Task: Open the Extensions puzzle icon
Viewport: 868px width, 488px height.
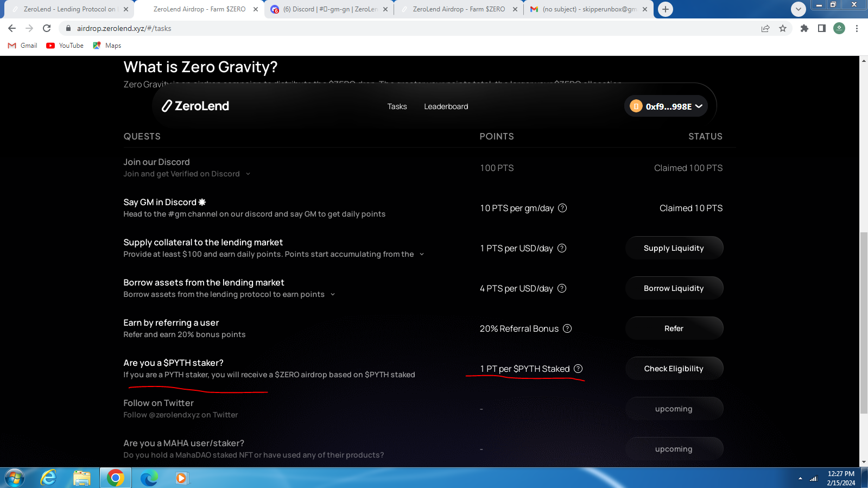Action: click(x=804, y=28)
